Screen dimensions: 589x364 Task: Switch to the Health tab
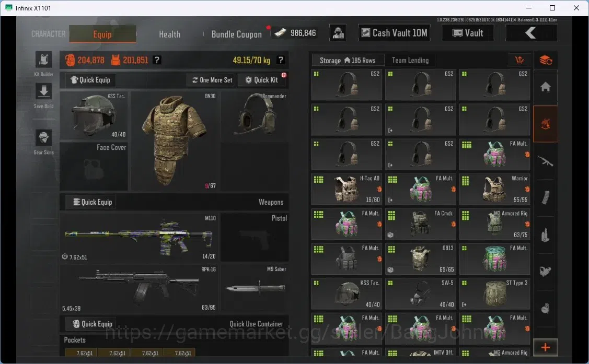169,34
